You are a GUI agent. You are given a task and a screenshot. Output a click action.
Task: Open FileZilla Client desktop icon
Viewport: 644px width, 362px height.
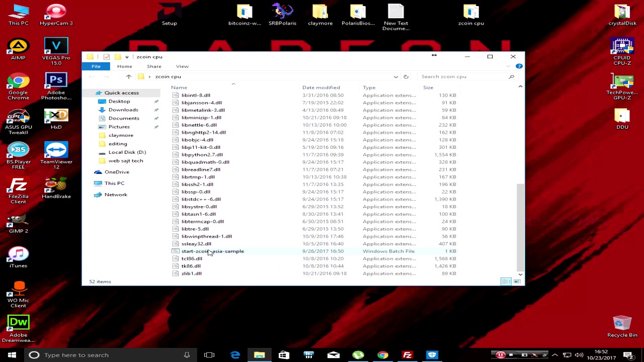click(x=18, y=191)
